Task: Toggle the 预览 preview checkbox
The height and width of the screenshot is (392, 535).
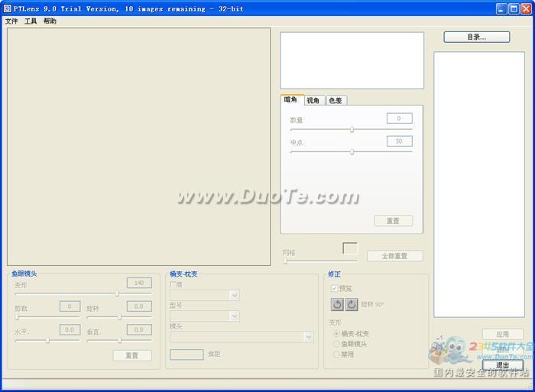Action: (x=335, y=289)
